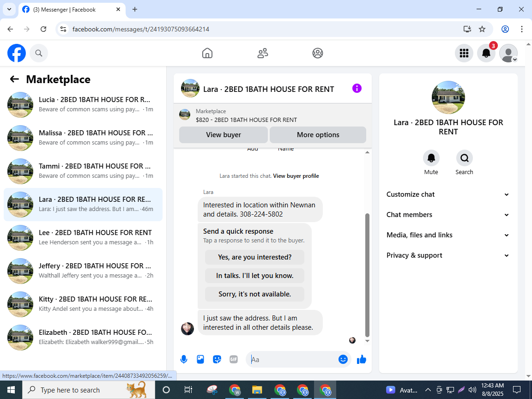532x399 pixels.
Task: Open a new Chrome tab
Action: click(x=135, y=10)
